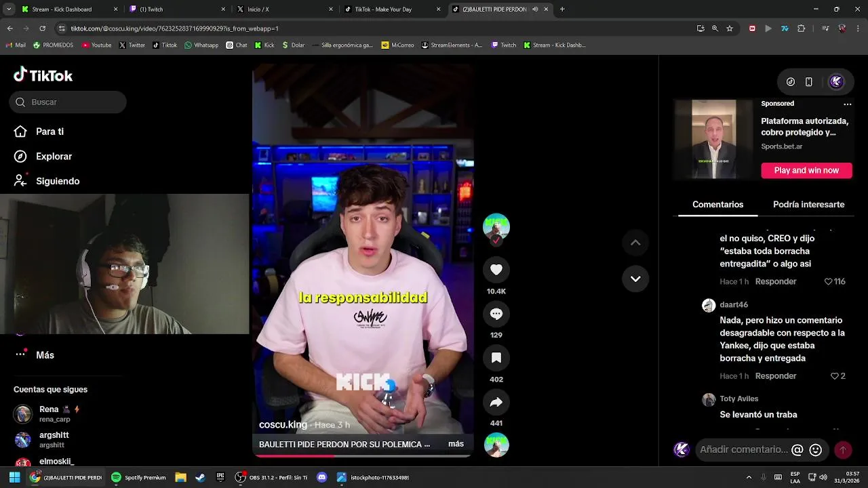Open a new browser tab
Screen dimensions: 868x488
point(562,9)
